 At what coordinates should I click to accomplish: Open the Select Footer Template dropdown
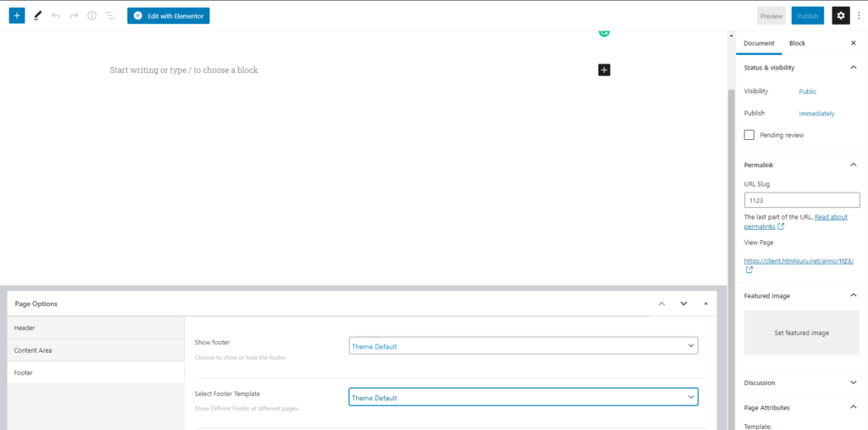[x=523, y=397]
